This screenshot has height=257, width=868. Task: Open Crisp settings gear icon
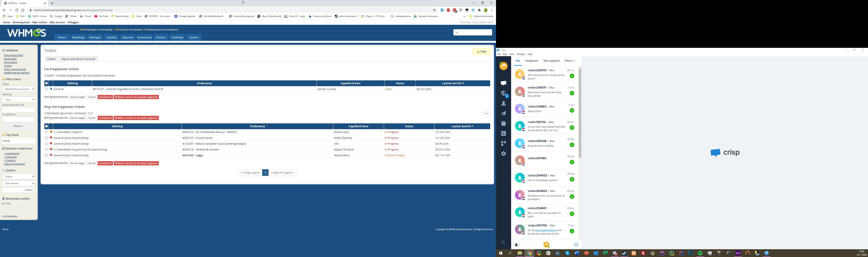point(503,154)
